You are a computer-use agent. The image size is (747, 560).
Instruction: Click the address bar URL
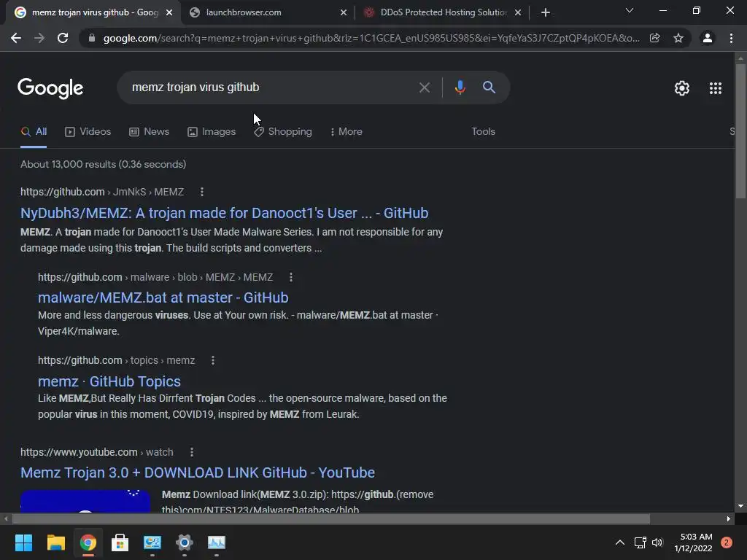371,38
